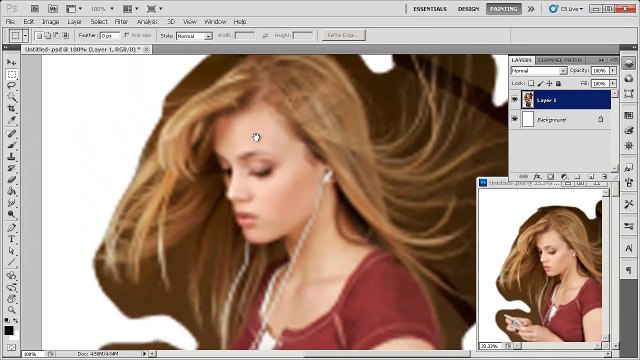640x360 pixels.
Task: Open the Swatches panel grid icon
Action: [629, 115]
